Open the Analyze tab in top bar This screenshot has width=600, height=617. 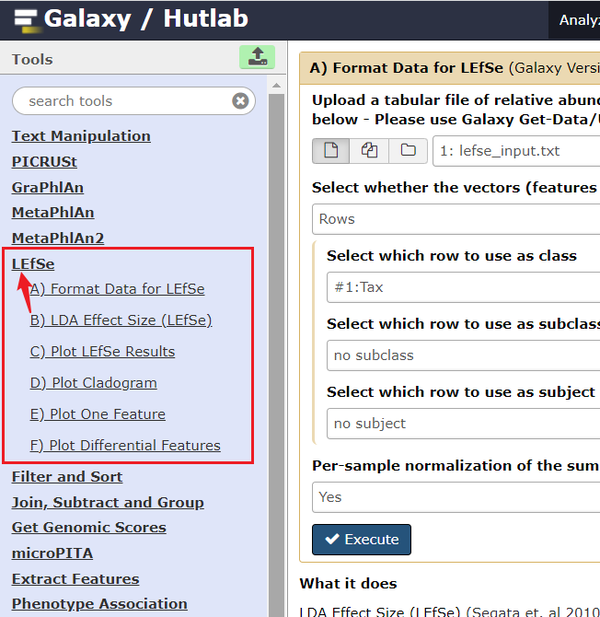[x=579, y=19]
